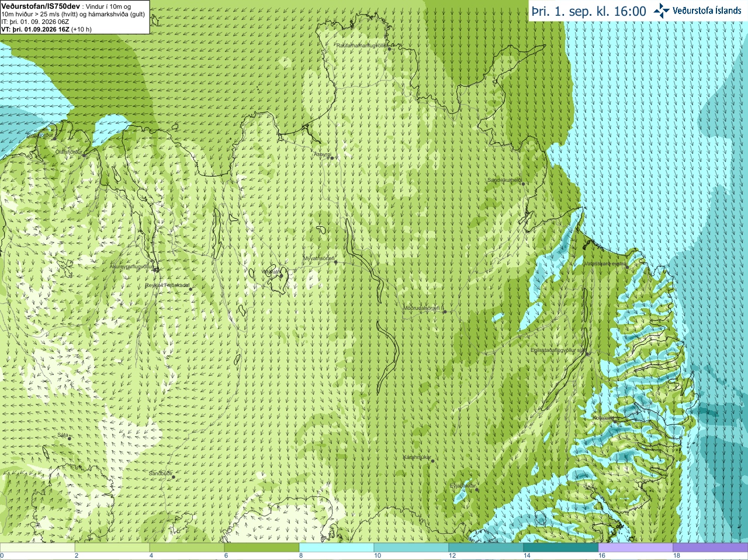Click the Sandbúðir station marker
Image resolution: width=748 pixels, height=560 pixels.
point(174,477)
